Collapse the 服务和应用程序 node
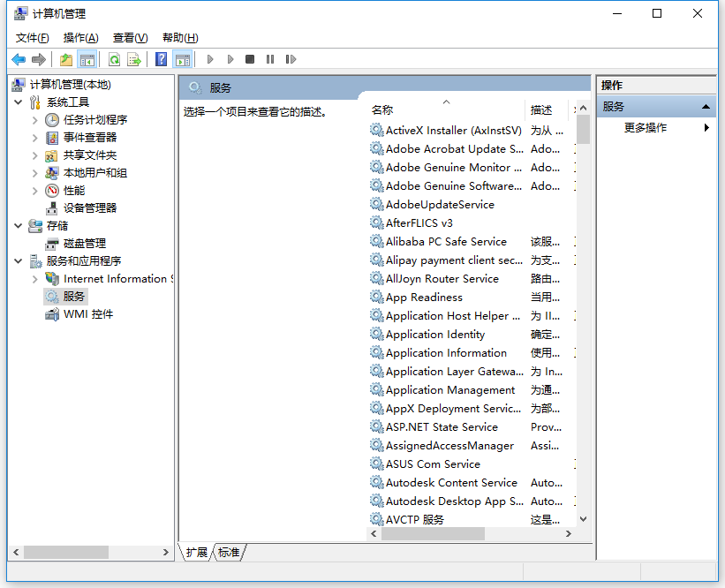This screenshot has height=588, width=725. (x=18, y=261)
